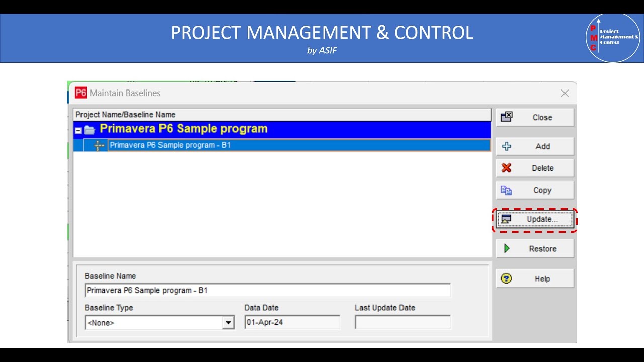The height and width of the screenshot is (362, 644).
Task: Delete the selected baseline
Action: click(x=534, y=168)
